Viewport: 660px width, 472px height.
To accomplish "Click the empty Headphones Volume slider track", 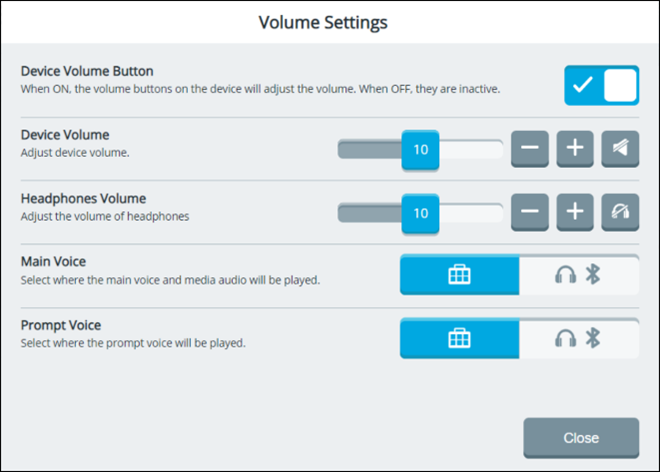I will click(x=470, y=213).
